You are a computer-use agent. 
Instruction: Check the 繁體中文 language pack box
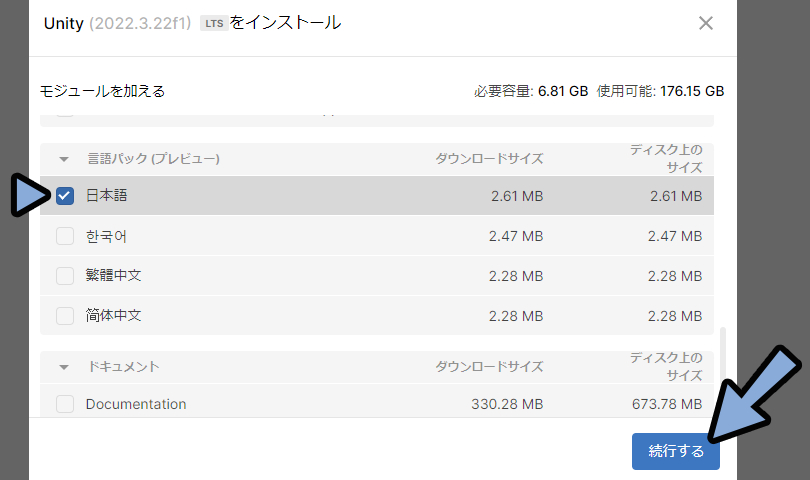click(x=65, y=276)
